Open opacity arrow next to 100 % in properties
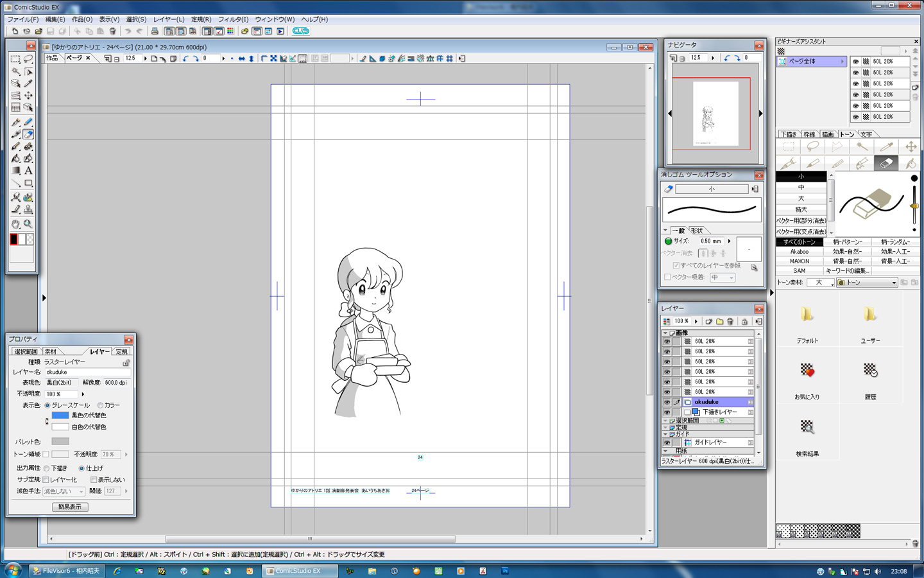The width and height of the screenshot is (924, 578). pyautogui.click(x=83, y=394)
